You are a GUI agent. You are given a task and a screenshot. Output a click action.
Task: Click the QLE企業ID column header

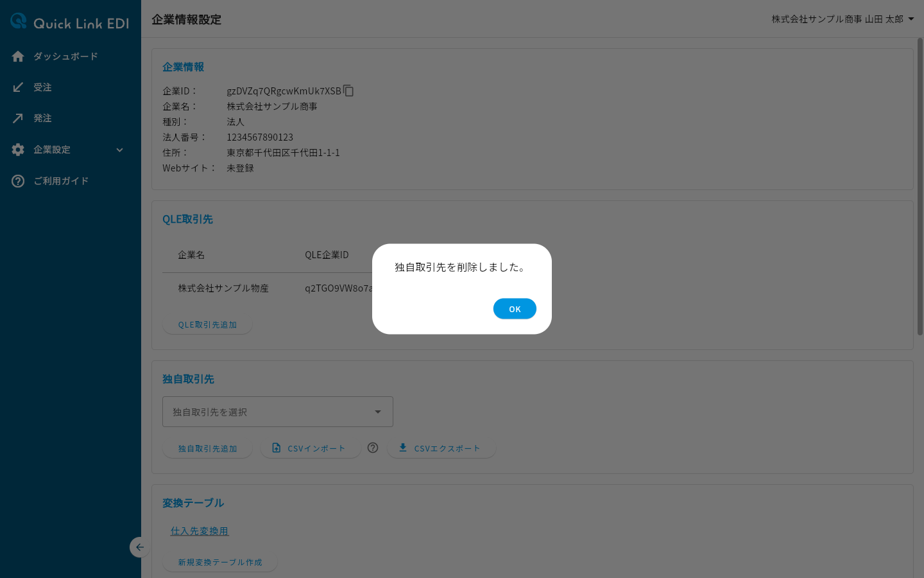tap(327, 255)
